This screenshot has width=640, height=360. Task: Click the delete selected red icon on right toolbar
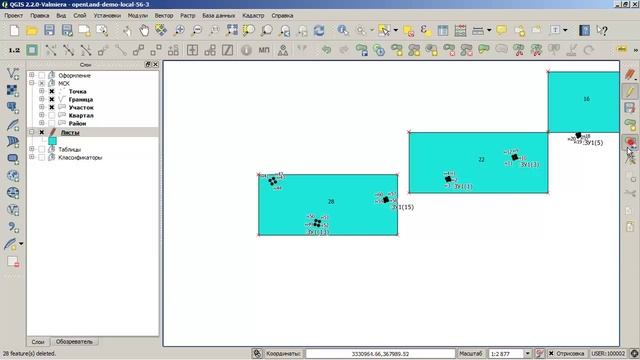click(630, 142)
